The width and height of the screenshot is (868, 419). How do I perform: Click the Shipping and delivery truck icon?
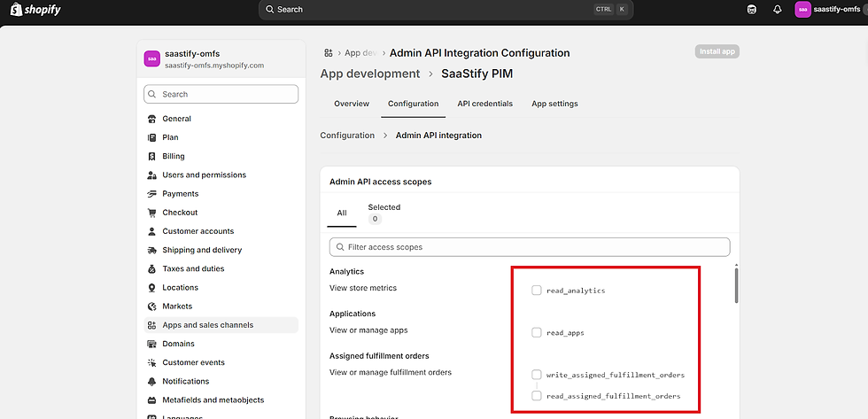pos(152,250)
